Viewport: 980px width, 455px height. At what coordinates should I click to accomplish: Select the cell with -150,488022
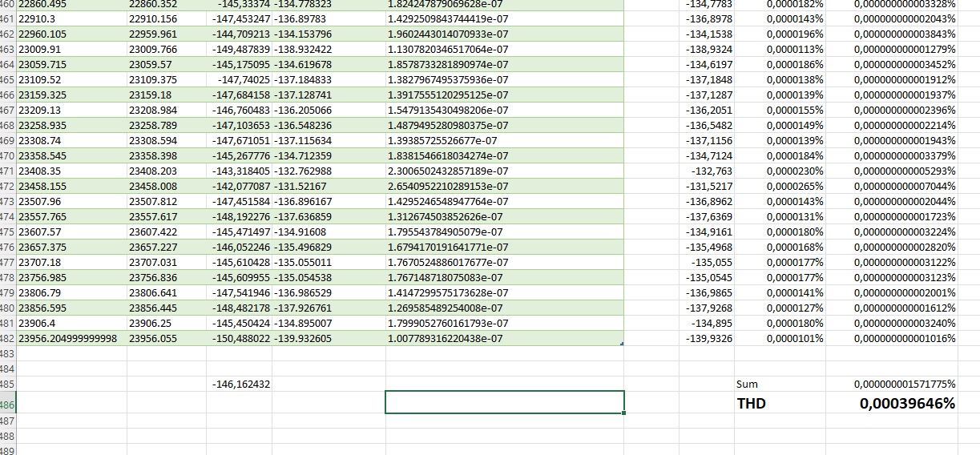239,339
